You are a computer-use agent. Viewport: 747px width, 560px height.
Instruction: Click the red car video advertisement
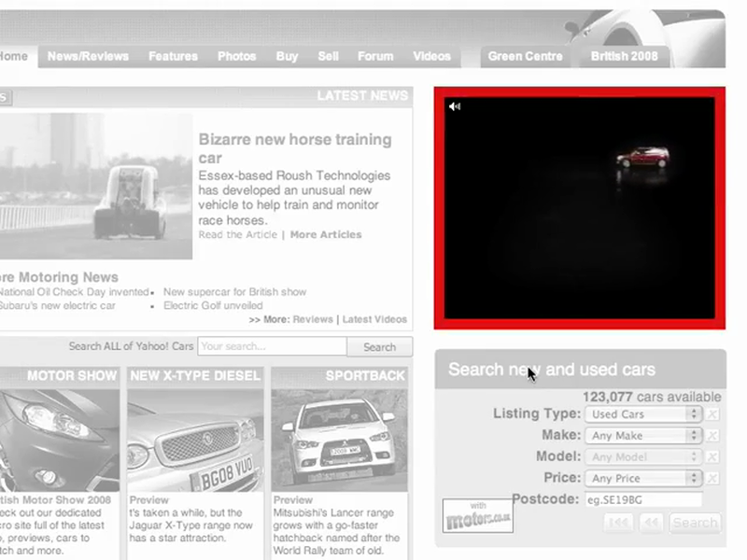pyautogui.click(x=579, y=208)
